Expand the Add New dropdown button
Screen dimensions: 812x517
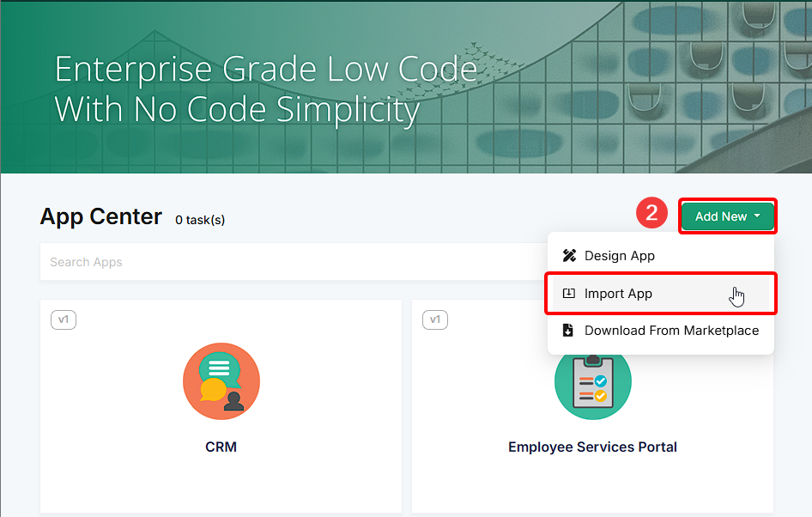(x=728, y=216)
